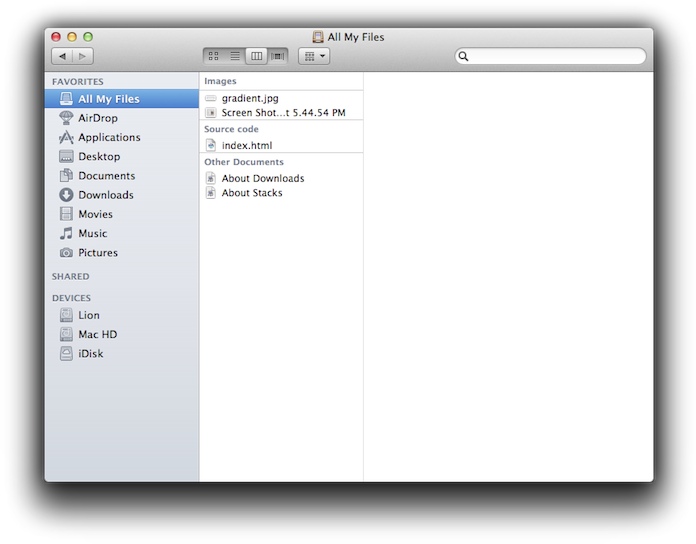Click the Source code group header

[231, 129]
